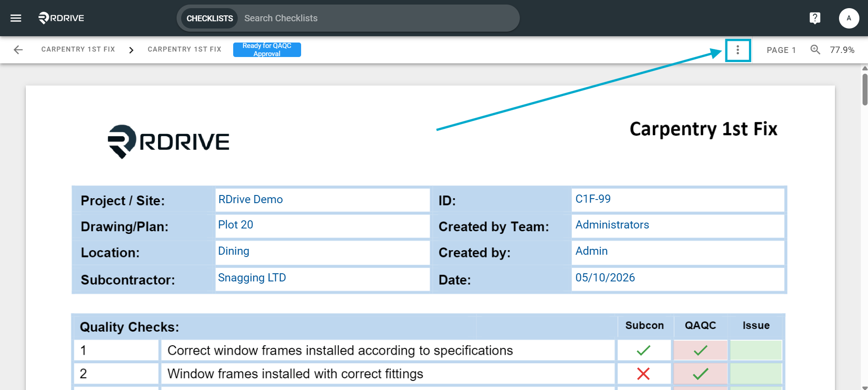Open the PAGE 1 page selector
The image size is (868, 390).
tap(781, 50)
